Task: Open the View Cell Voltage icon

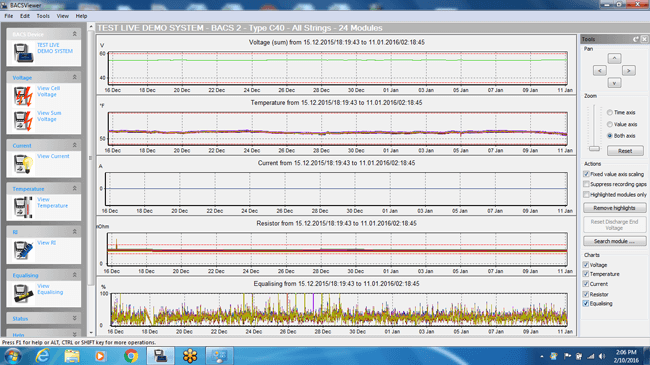Action: tap(23, 96)
